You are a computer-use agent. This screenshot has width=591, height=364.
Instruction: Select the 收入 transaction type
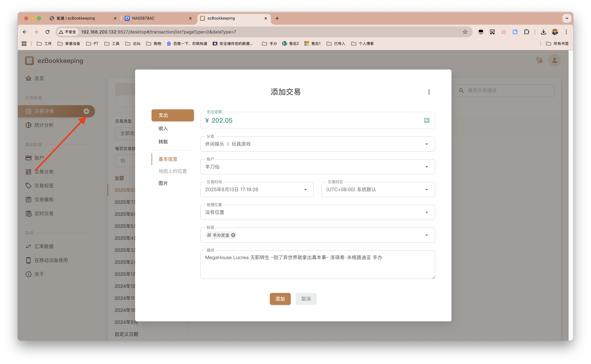163,129
